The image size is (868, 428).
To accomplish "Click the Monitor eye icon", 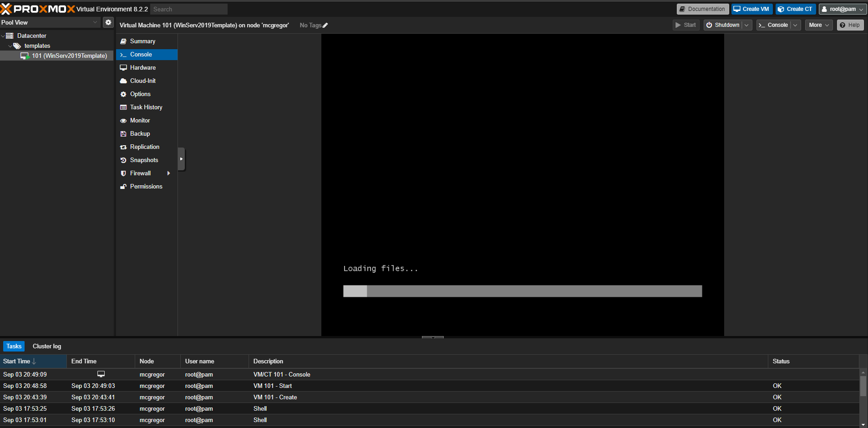I will click(123, 121).
